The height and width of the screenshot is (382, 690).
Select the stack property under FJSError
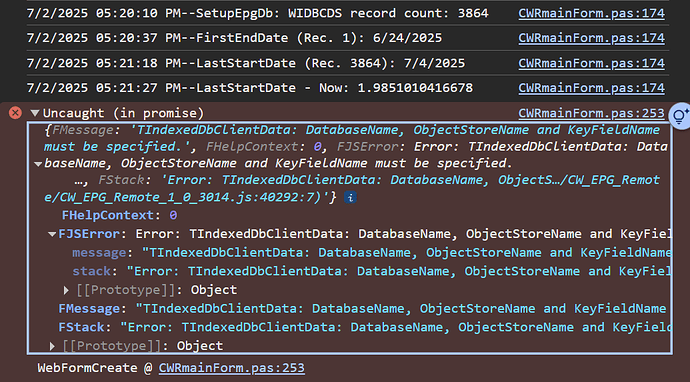pyautogui.click(x=371, y=271)
